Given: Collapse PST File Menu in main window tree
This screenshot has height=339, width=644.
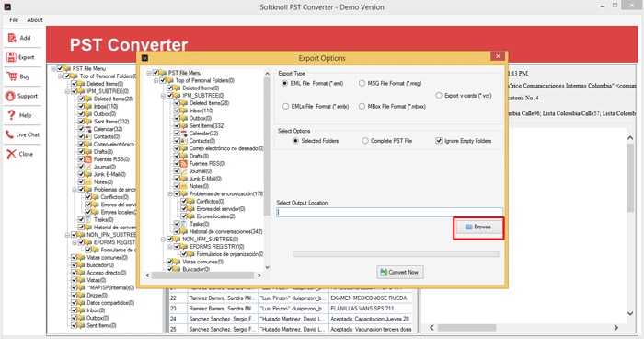Looking at the screenshot, I should pyautogui.click(x=53, y=69).
